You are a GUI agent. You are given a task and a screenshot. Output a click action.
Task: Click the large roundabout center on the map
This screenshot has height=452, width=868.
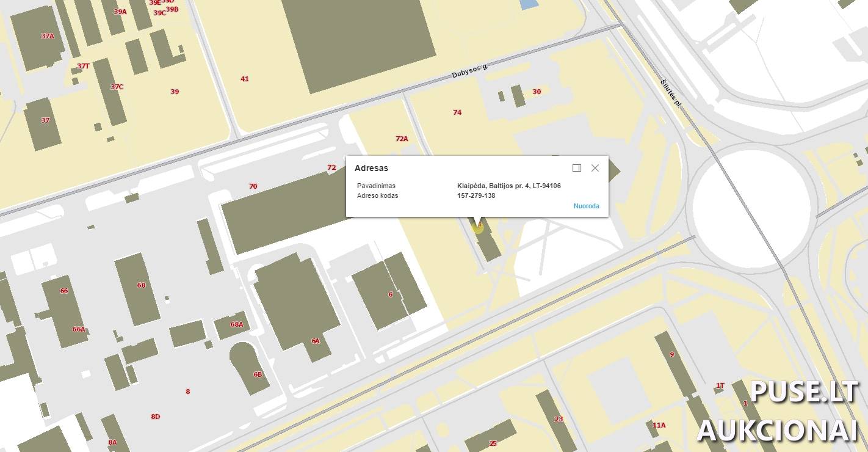[x=751, y=208]
